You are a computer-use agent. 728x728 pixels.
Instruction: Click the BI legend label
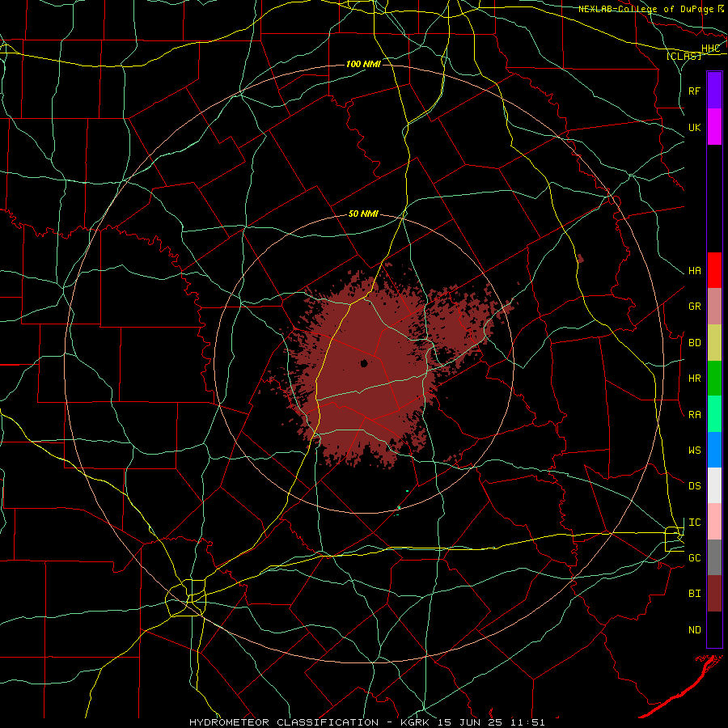pos(694,594)
